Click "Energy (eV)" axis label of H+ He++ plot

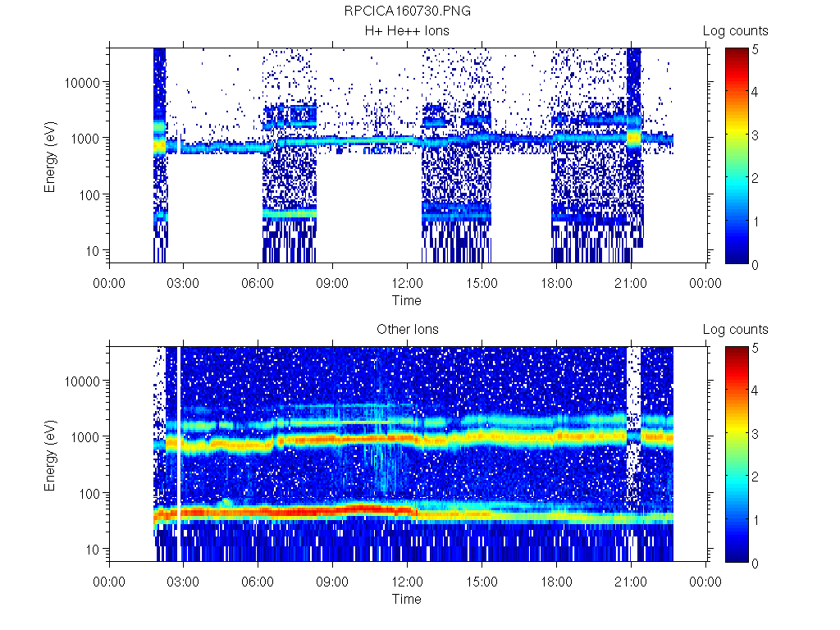[x=50, y=157]
